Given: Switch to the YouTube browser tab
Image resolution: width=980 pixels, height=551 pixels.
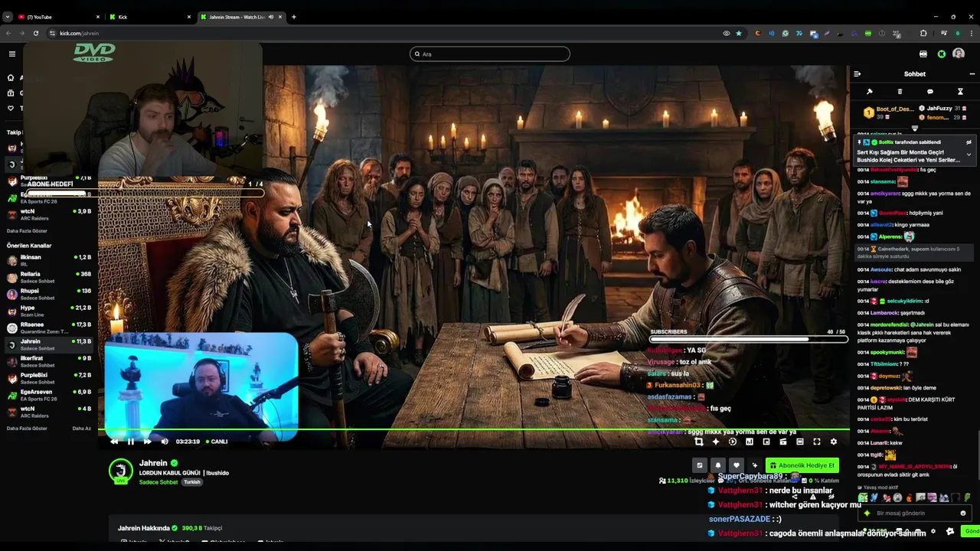Looking at the screenshot, I should 57,17.
